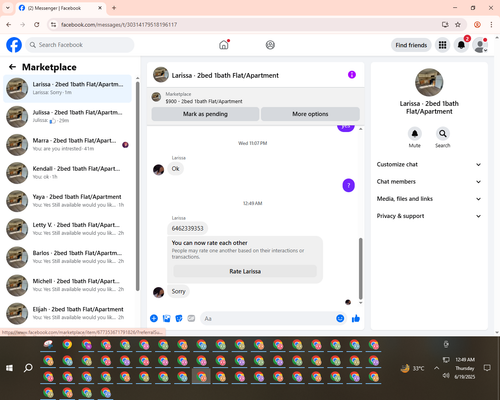Screen dimensions: 500x400
Task: Open the Yaya conversation
Action: click(68, 201)
